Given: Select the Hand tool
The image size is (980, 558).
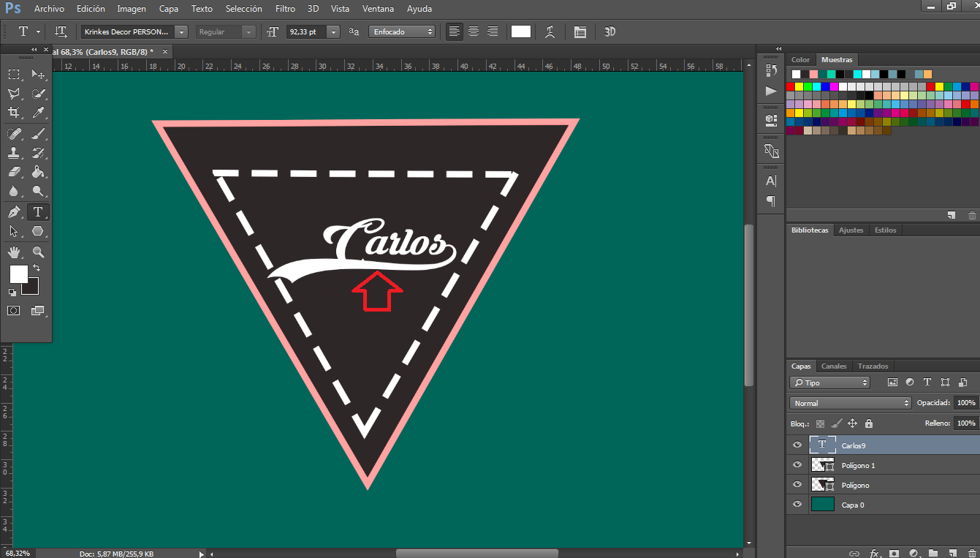Looking at the screenshot, I should tap(14, 252).
